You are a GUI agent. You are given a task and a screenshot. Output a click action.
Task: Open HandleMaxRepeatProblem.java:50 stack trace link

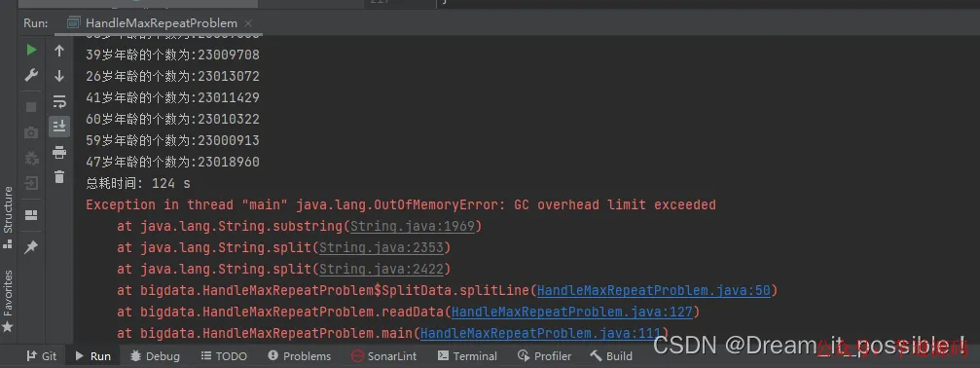click(x=654, y=290)
